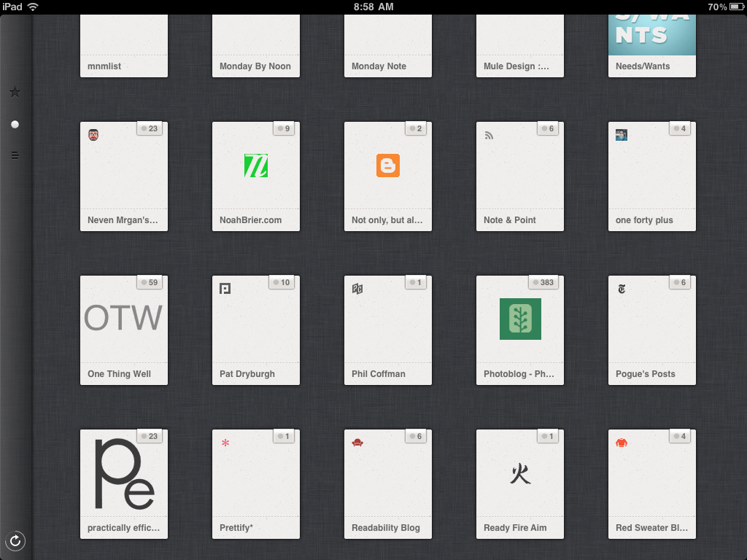
Task: Tap the refresh button in sidebar
Action: [15, 540]
